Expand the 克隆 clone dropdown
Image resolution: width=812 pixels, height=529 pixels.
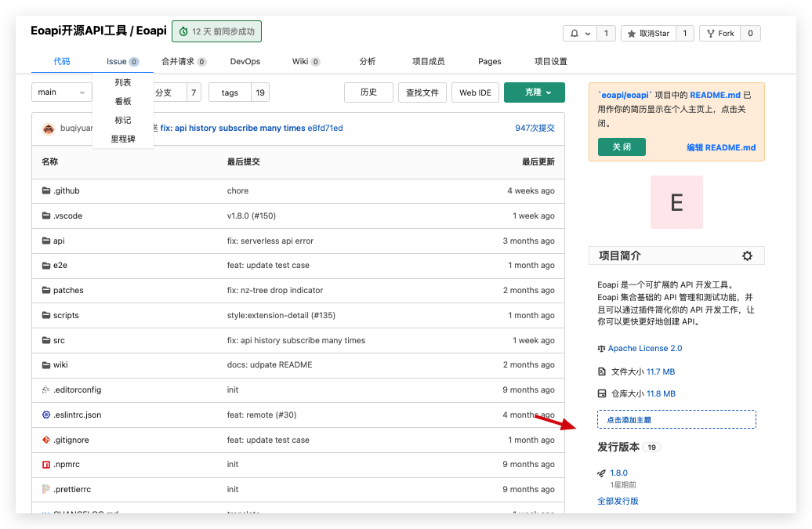coord(534,92)
